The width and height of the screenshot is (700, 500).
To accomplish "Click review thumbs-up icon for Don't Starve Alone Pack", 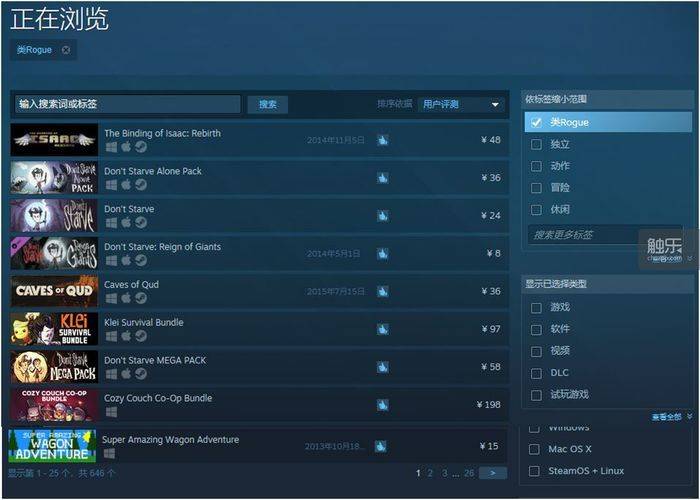I will coord(383,178).
